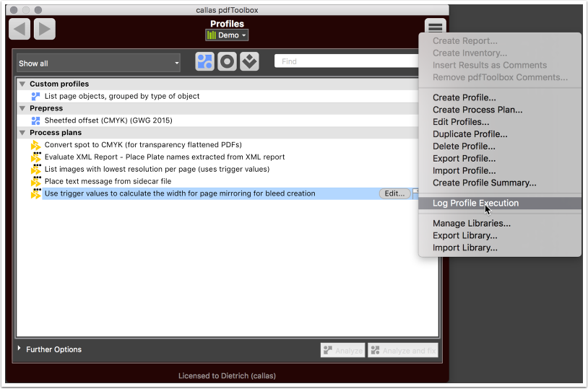Click the Edit... button on selected profile
Viewport: 588px width, 389px height.
[x=394, y=193]
